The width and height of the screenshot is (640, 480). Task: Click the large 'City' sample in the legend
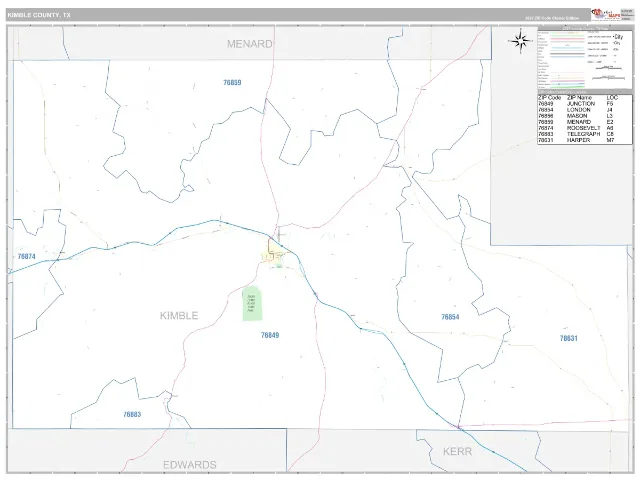[618, 37]
